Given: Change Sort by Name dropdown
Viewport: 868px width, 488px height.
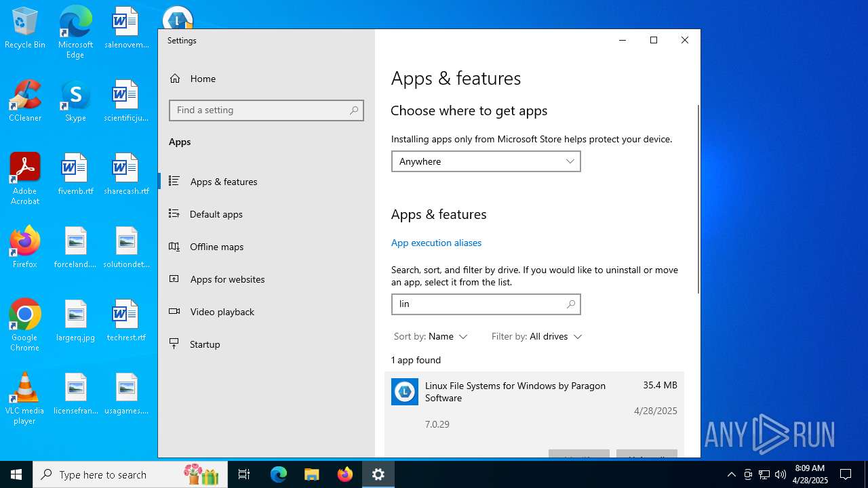Looking at the screenshot, I should (431, 336).
